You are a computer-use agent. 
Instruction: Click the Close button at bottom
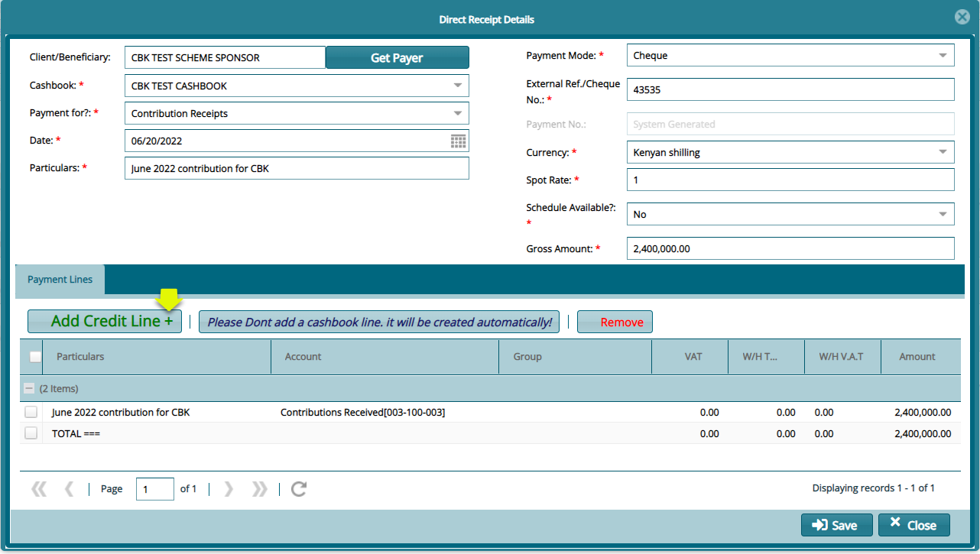click(x=914, y=525)
